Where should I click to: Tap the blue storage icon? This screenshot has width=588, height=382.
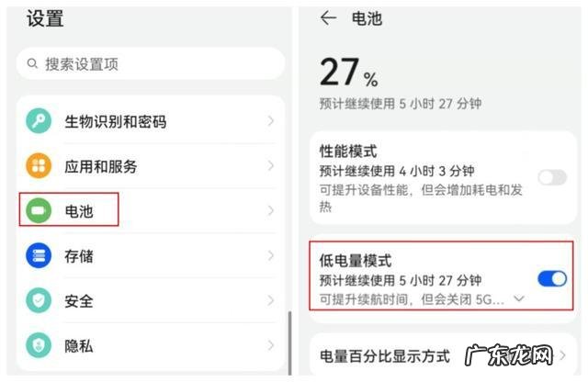point(39,256)
